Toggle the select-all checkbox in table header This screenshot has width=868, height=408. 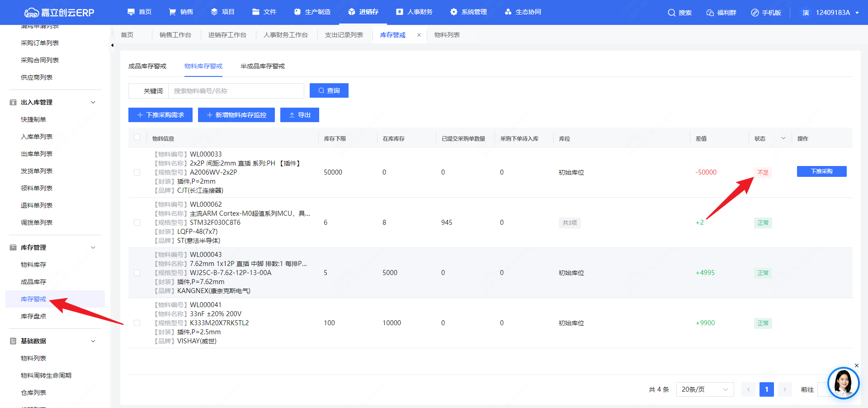(x=137, y=137)
